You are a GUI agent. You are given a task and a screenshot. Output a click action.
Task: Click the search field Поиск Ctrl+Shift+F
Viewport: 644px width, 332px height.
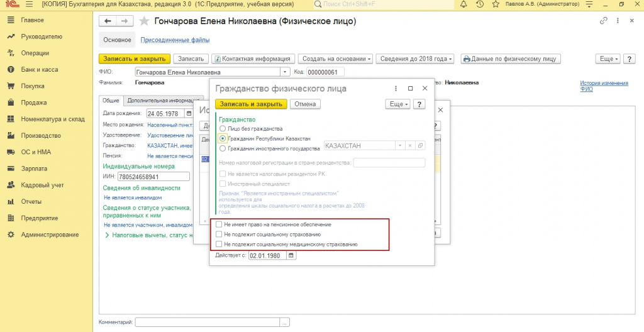pos(384,4)
